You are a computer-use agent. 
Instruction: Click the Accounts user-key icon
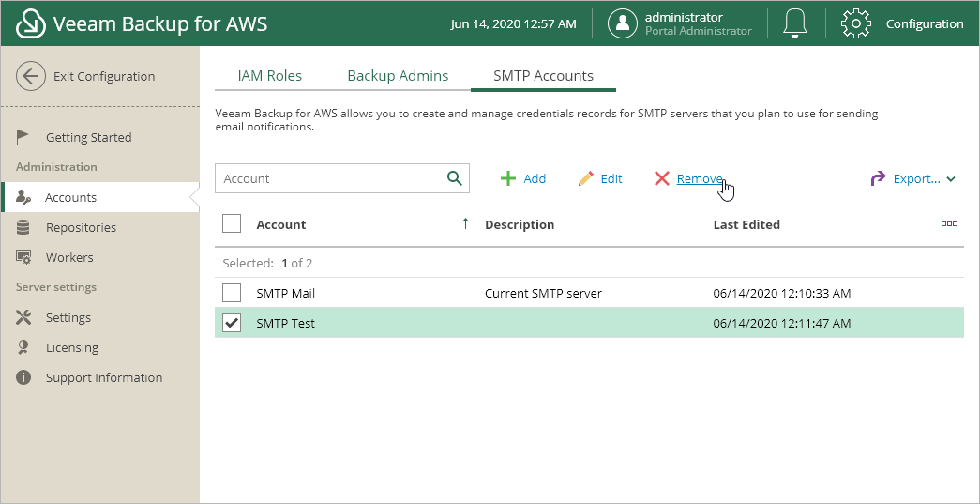(23, 197)
